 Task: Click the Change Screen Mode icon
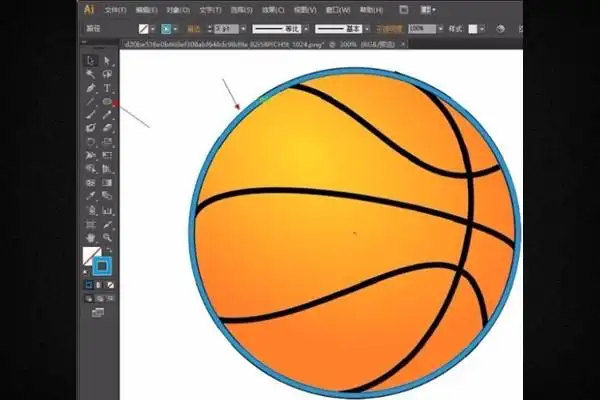[98, 313]
